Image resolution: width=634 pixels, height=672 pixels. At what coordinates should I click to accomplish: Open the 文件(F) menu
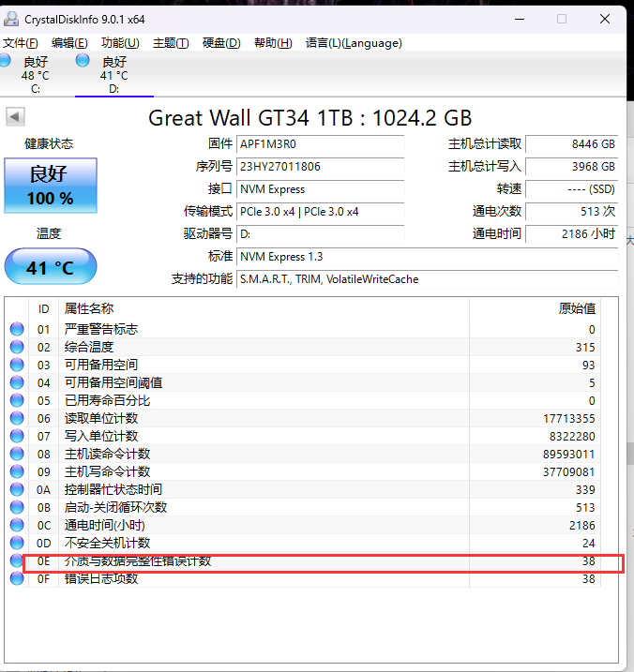[x=20, y=43]
